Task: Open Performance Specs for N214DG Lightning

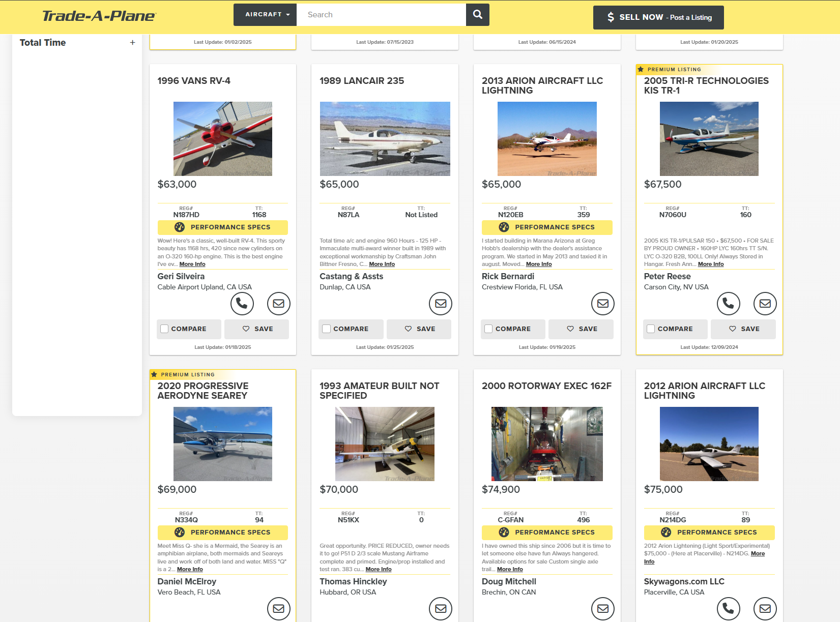Action: 709,532
